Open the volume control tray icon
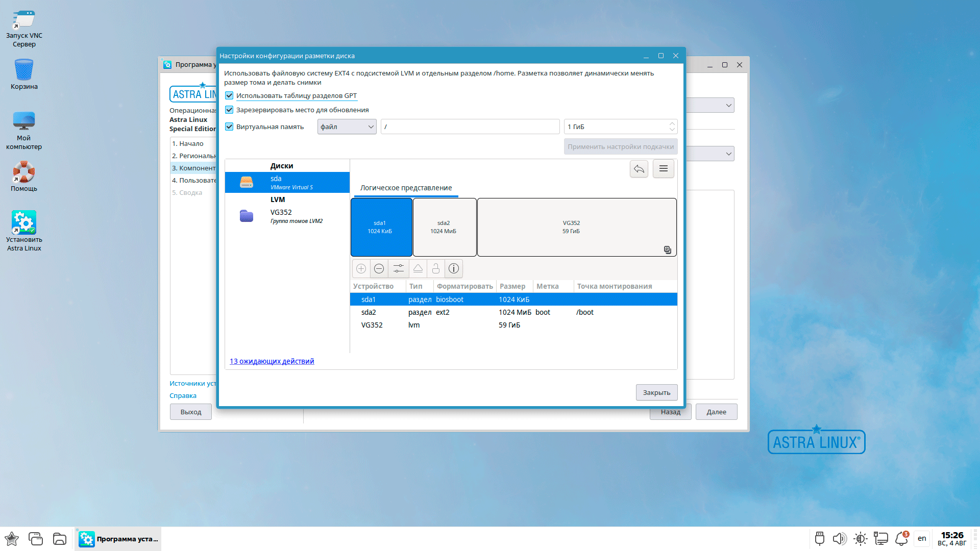This screenshot has width=980, height=551. tap(839, 539)
